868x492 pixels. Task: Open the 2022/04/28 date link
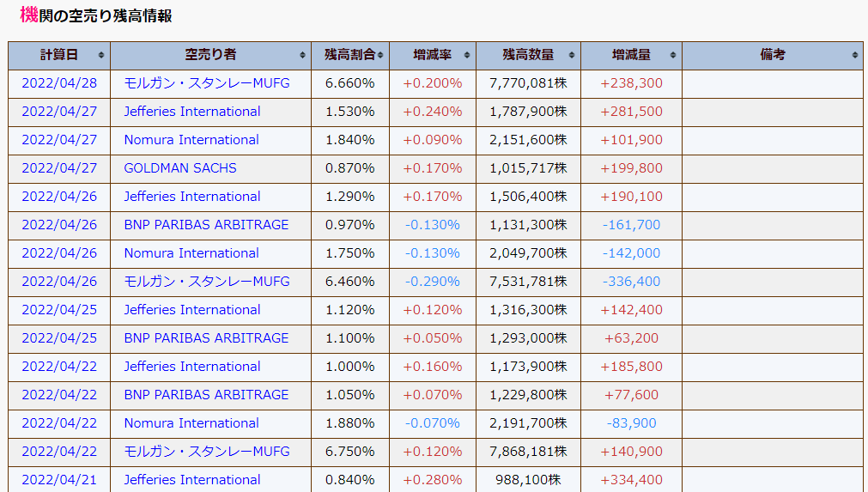pyautogui.click(x=59, y=83)
